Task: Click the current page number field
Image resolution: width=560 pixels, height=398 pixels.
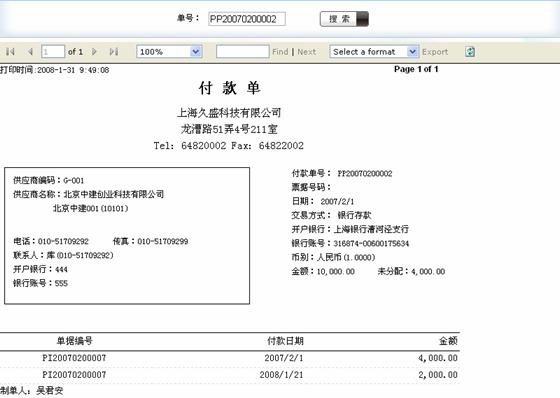Action: pyautogui.click(x=53, y=52)
